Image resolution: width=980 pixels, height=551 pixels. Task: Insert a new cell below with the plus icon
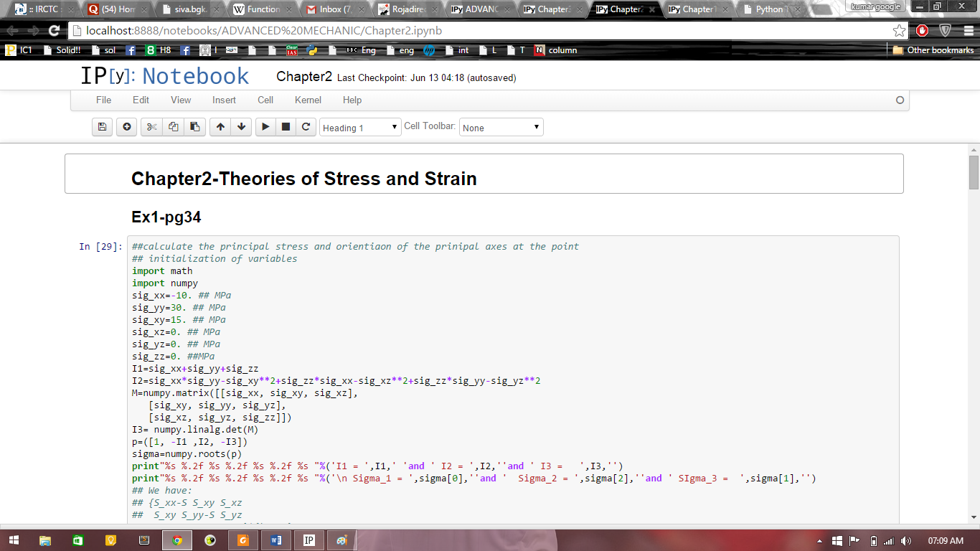(127, 127)
